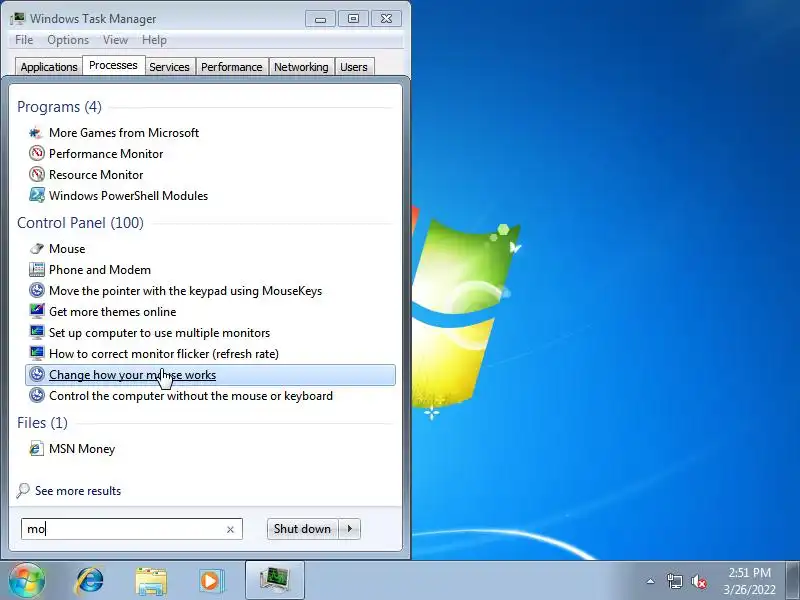Image resolution: width=800 pixels, height=600 pixels.
Task: Switch to the Applications tab
Action: tap(49, 67)
